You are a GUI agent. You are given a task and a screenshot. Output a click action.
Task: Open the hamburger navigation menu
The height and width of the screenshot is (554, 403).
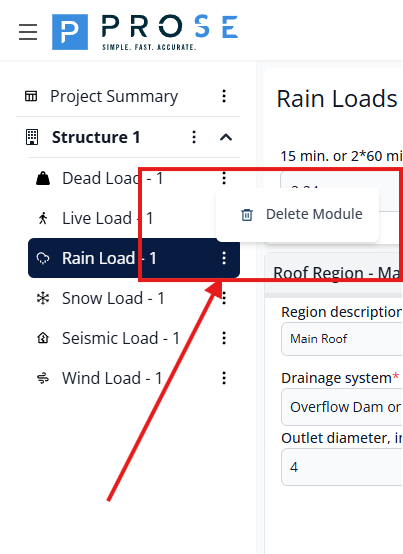point(28,32)
